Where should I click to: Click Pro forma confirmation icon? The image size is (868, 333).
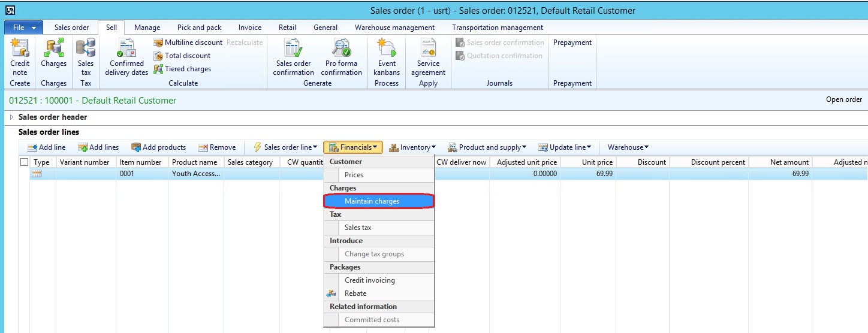(x=341, y=57)
